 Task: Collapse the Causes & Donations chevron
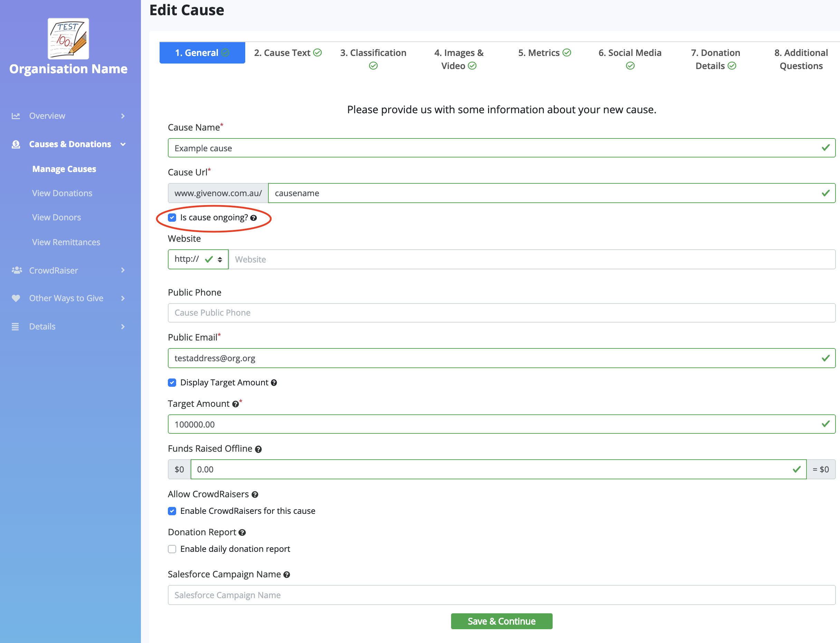tap(123, 144)
